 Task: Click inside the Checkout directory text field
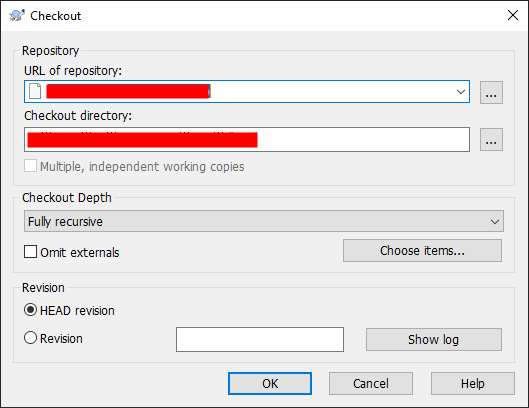point(247,139)
